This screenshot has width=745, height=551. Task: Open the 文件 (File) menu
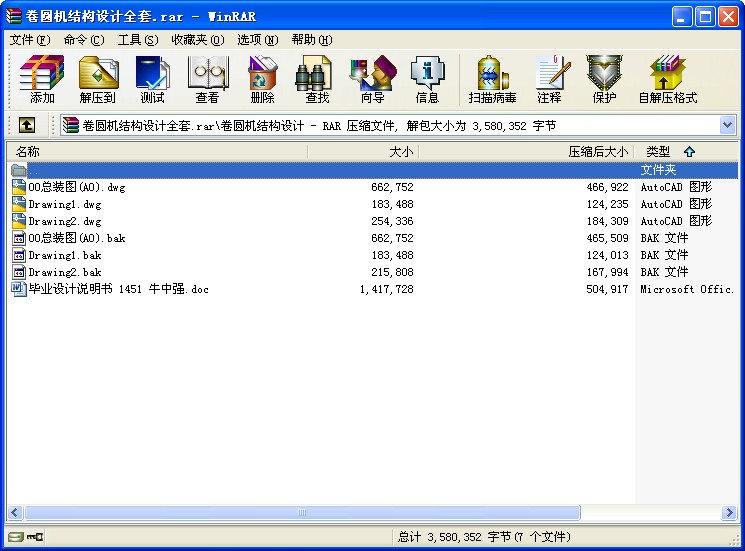coord(29,40)
